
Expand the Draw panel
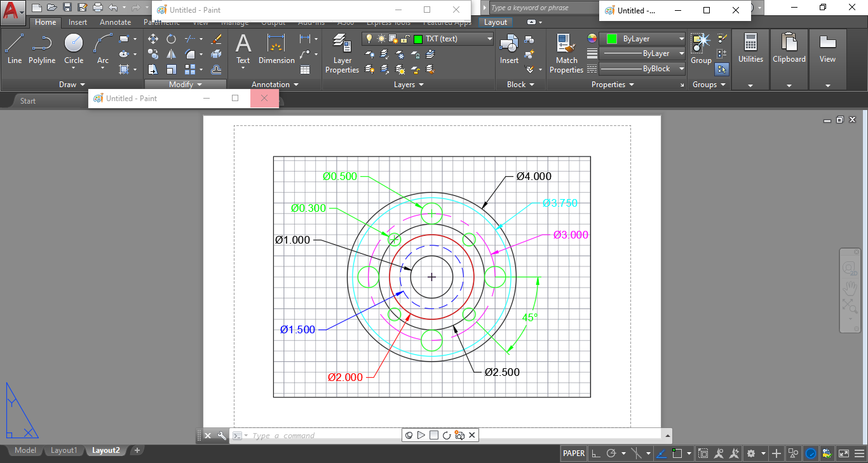(71, 85)
